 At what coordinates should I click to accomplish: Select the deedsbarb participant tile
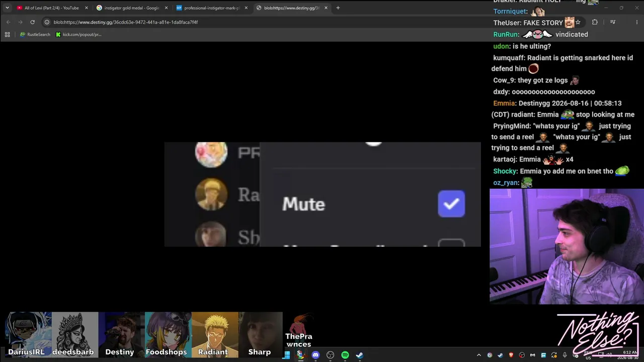pos(75,335)
